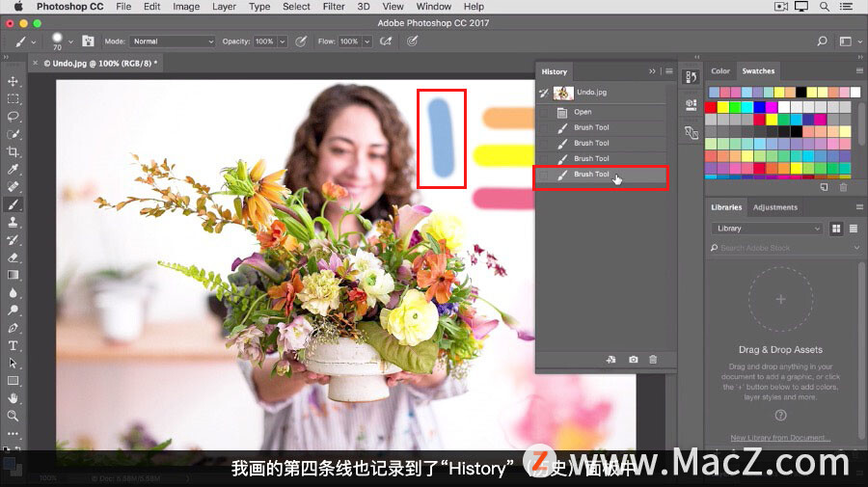The height and width of the screenshot is (487, 868).
Task: Open the Filter menu
Action: 334,7
